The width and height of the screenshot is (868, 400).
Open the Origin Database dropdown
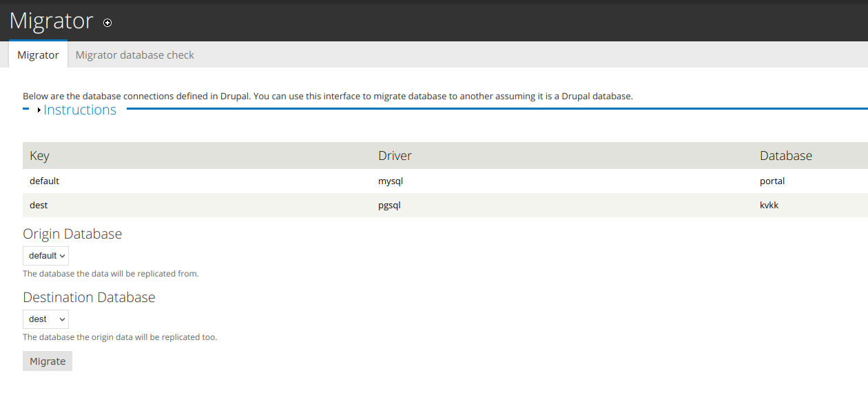[x=46, y=256]
